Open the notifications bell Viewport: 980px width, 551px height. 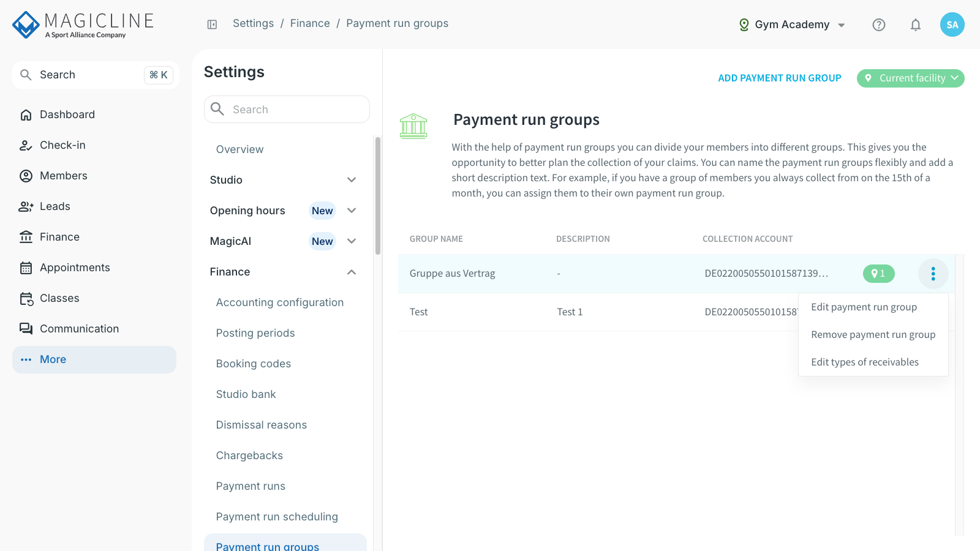[916, 24]
